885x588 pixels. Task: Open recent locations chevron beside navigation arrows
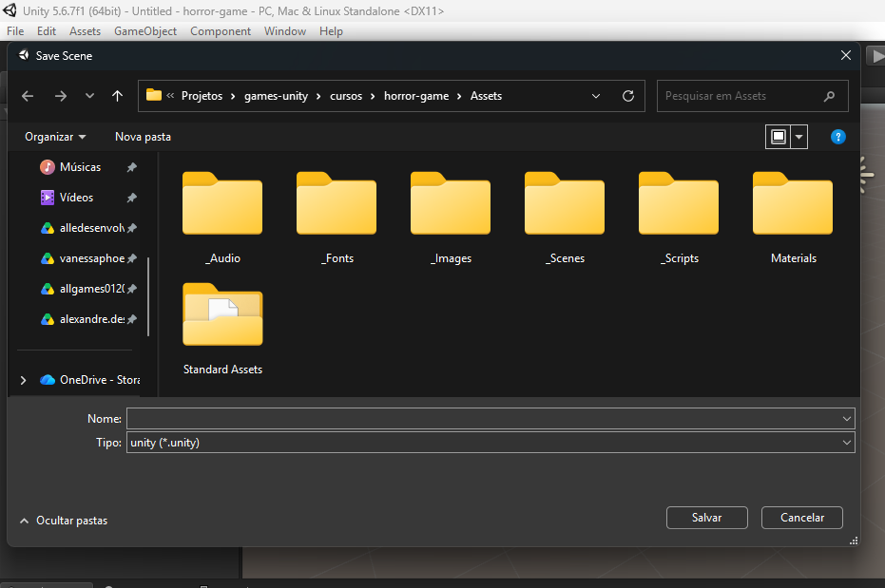coord(89,96)
